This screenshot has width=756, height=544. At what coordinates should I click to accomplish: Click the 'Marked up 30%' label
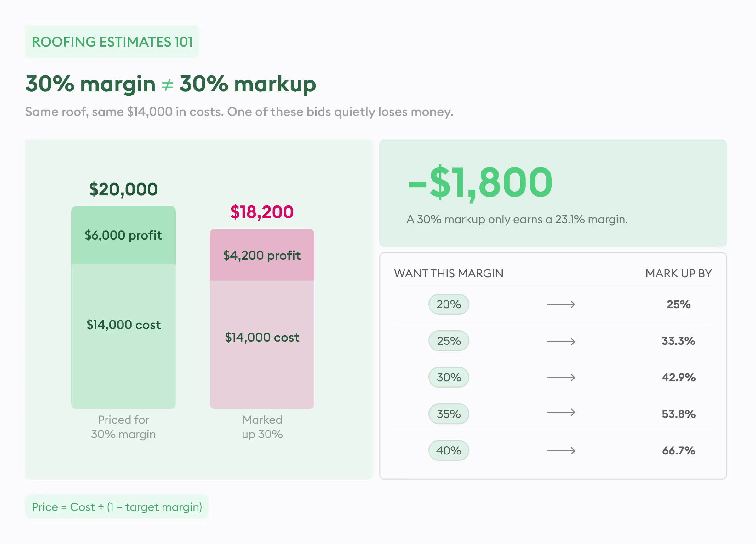pyautogui.click(x=262, y=427)
